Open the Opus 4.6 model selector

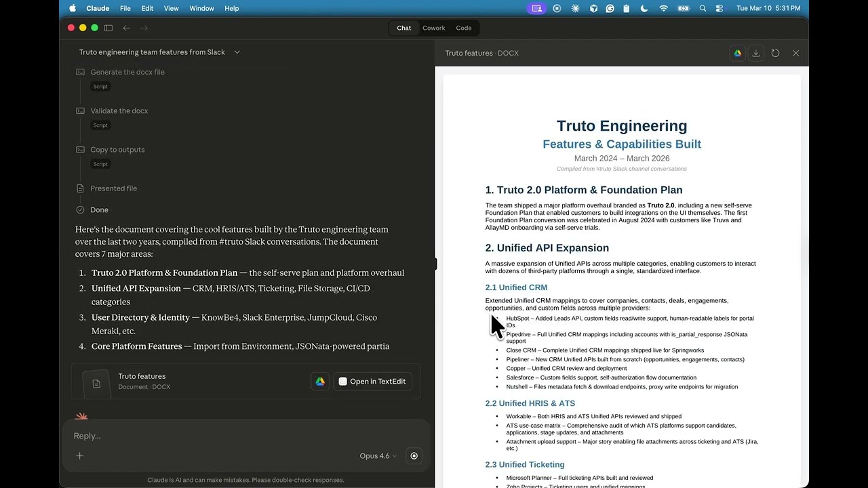point(378,455)
